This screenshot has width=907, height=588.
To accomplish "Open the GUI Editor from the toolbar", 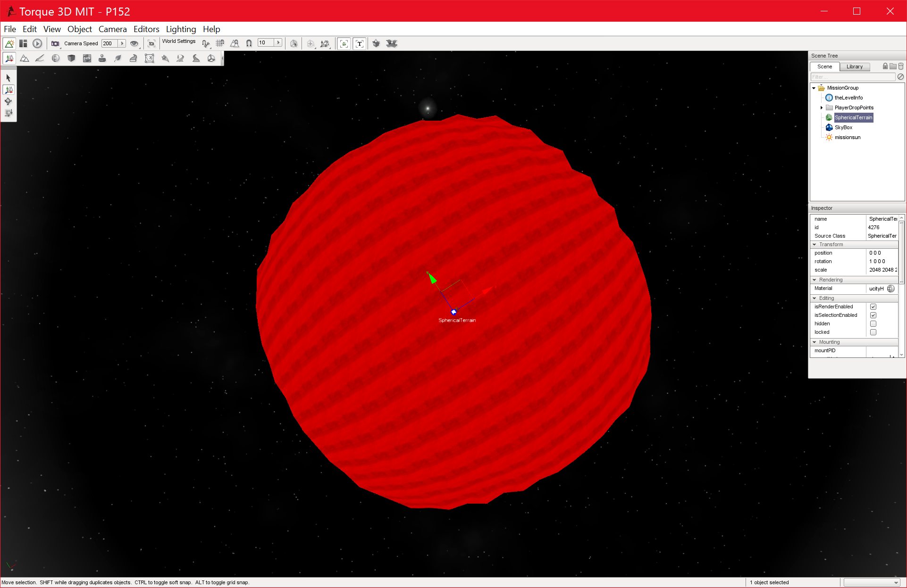I will coord(23,43).
